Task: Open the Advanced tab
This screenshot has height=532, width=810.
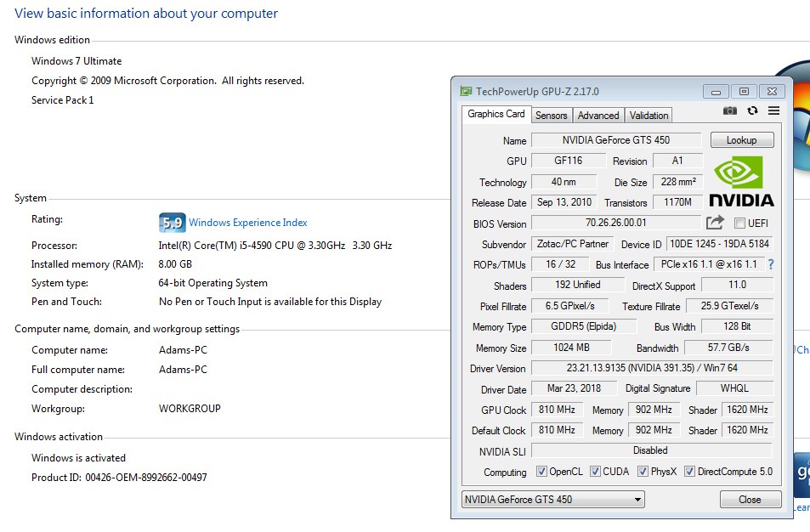Action: [598, 116]
